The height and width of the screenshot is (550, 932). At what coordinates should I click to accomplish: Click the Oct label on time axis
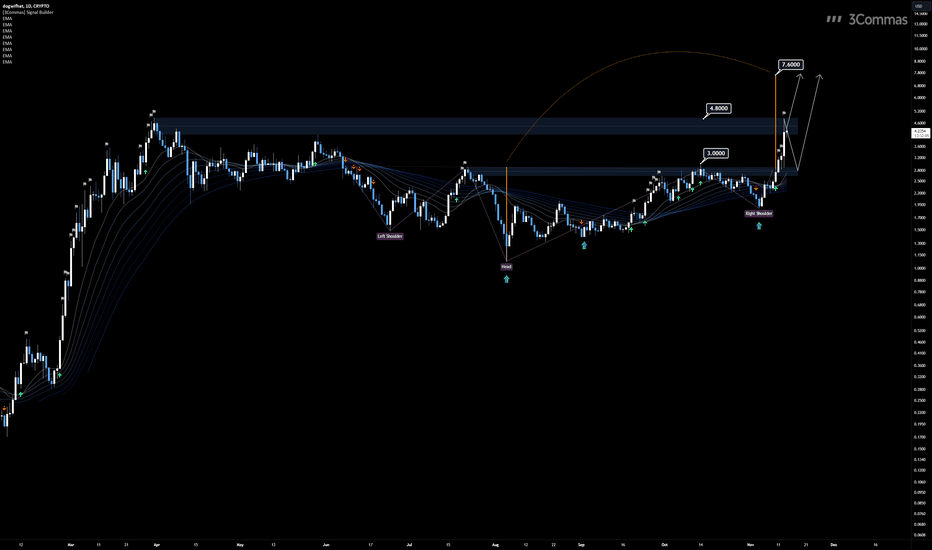tap(665, 544)
